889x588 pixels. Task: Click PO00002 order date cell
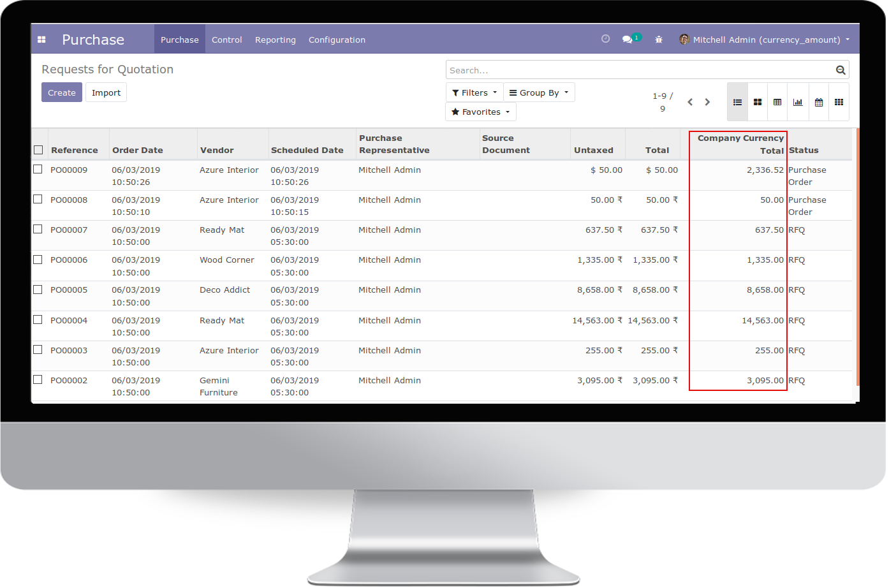pos(136,386)
